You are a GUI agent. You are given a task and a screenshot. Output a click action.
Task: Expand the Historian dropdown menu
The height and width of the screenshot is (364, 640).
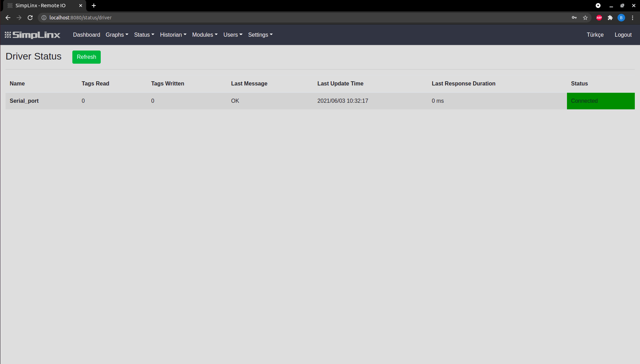coord(173,35)
